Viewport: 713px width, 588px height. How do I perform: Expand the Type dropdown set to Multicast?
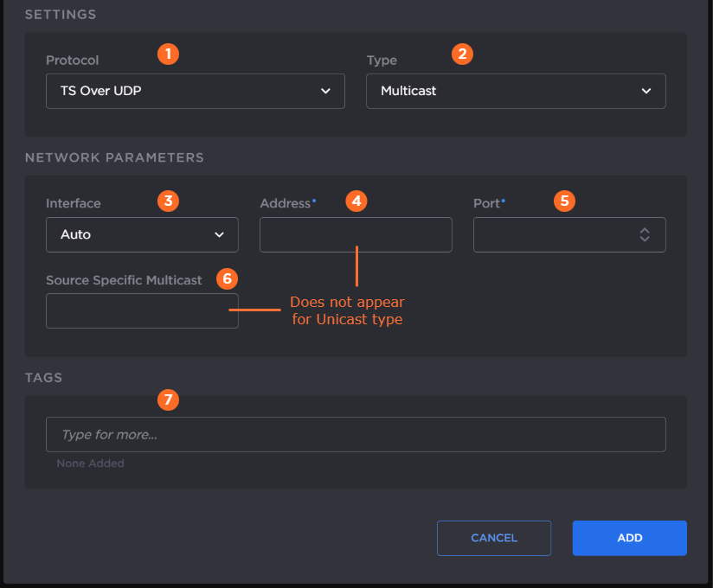pyautogui.click(x=516, y=91)
